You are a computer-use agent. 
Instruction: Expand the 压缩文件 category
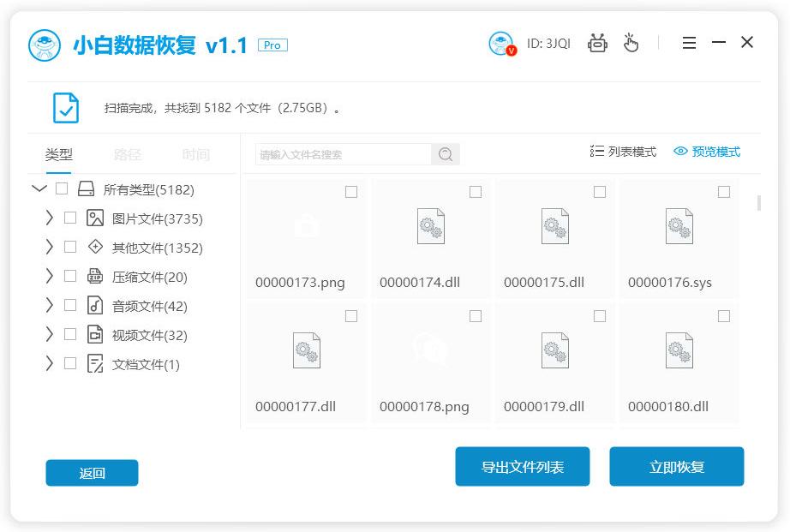(50, 276)
